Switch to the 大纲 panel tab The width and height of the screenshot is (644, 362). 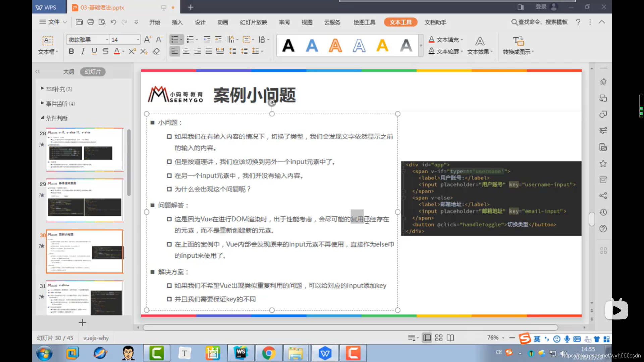coord(68,71)
